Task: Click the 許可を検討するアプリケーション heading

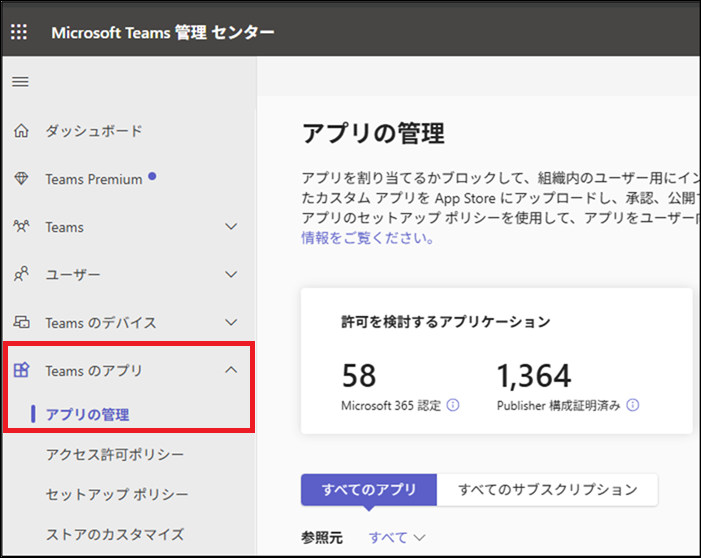Action: pos(446,321)
